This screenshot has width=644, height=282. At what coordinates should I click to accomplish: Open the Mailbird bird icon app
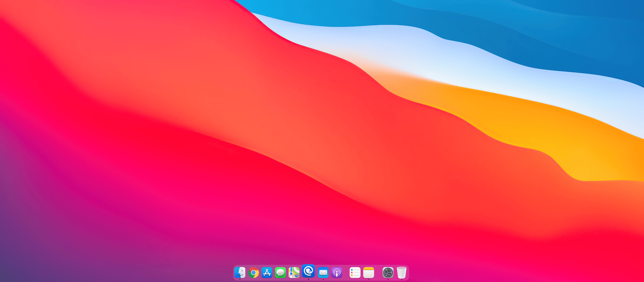click(308, 271)
